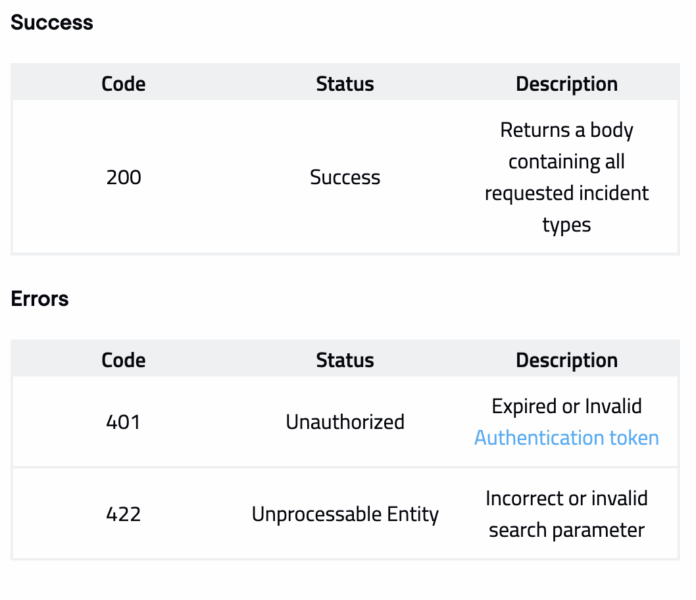Click Code header in Errors table
Screen dimensions: 696x600
coord(123,360)
